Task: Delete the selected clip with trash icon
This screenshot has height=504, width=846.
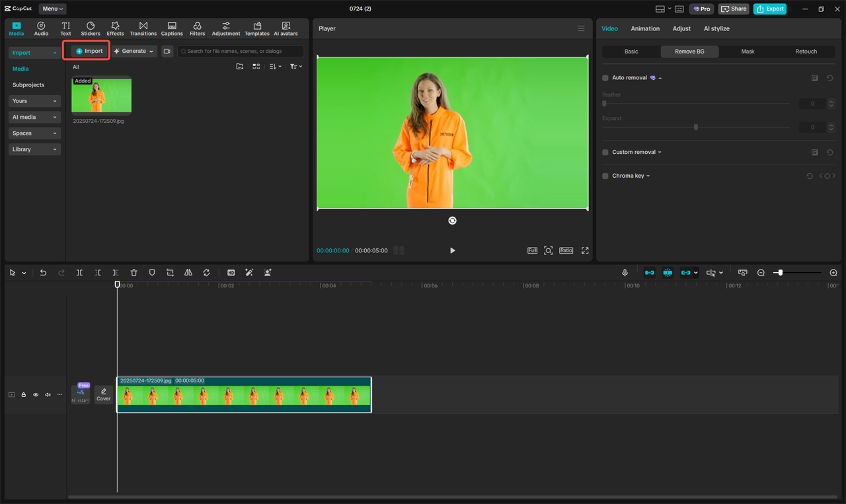Action: point(134,273)
